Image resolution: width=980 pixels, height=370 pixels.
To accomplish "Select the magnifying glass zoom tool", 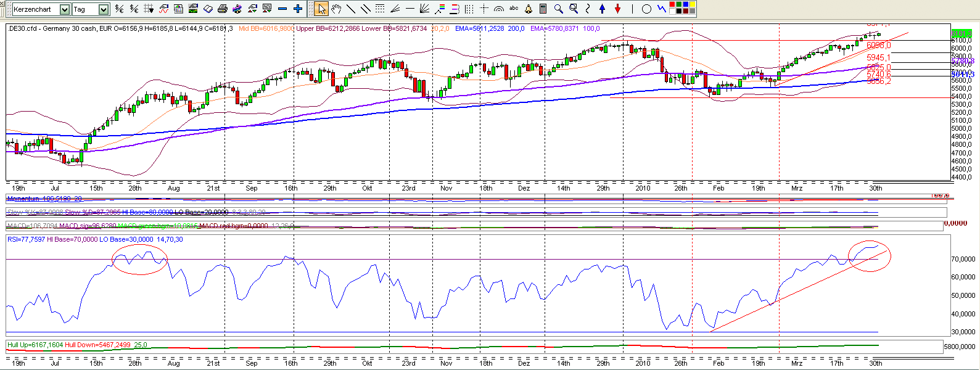I will (x=559, y=9).
